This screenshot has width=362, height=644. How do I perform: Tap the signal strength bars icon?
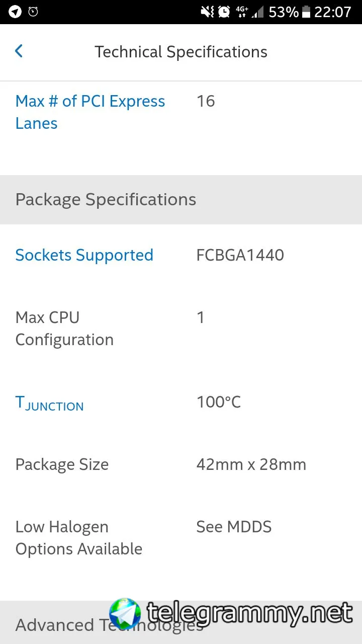click(x=257, y=12)
